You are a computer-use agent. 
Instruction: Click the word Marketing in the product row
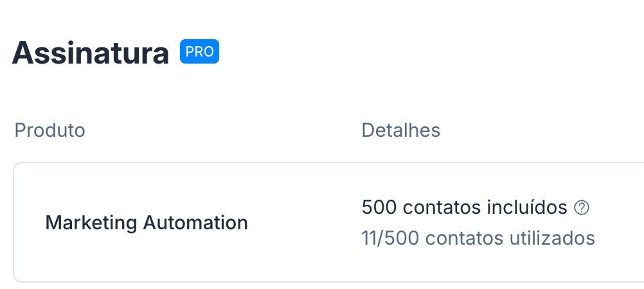[x=91, y=223]
